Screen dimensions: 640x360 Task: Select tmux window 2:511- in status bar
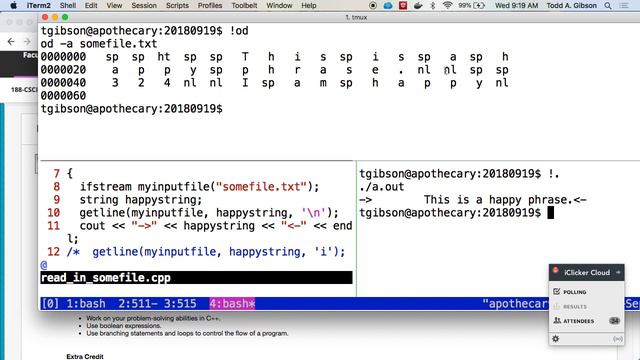point(138,304)
